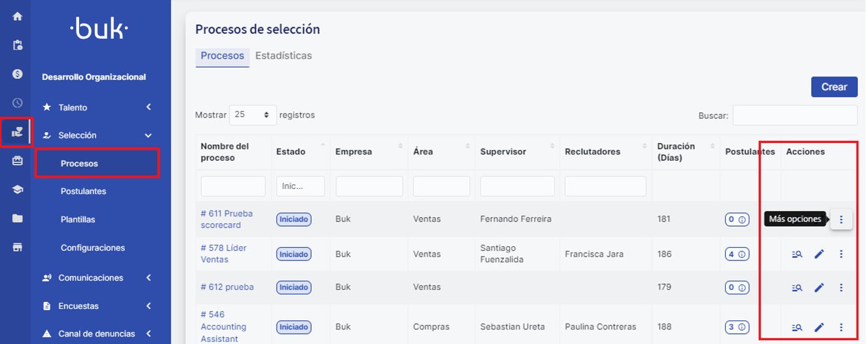Screen dimensions: 868x344
Task: View applicants search icon for Accounting Assistant
Action: (x=797, y=327)
